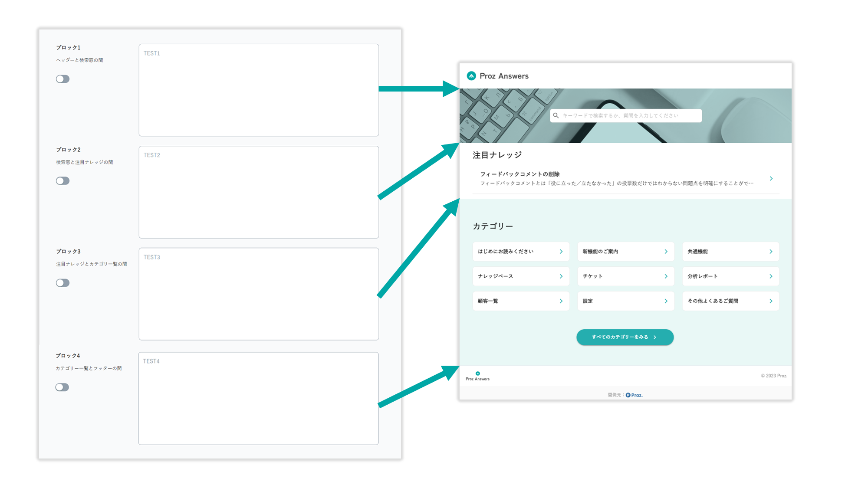The height and width of the screenshot is (488, 868).
Task: Click the magnifier icon in search box
Action: (x=556, y=116)
